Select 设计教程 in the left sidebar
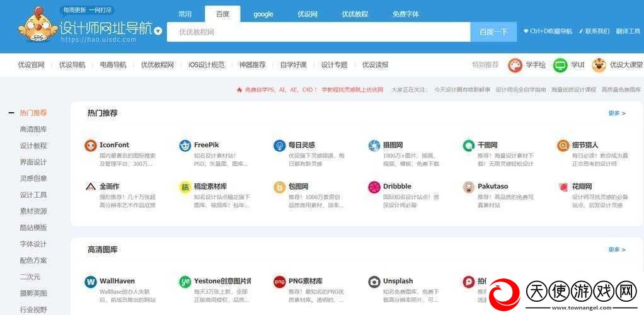Image resolution: width=644 pixels, height=315 pixels. tap(33, 146)
